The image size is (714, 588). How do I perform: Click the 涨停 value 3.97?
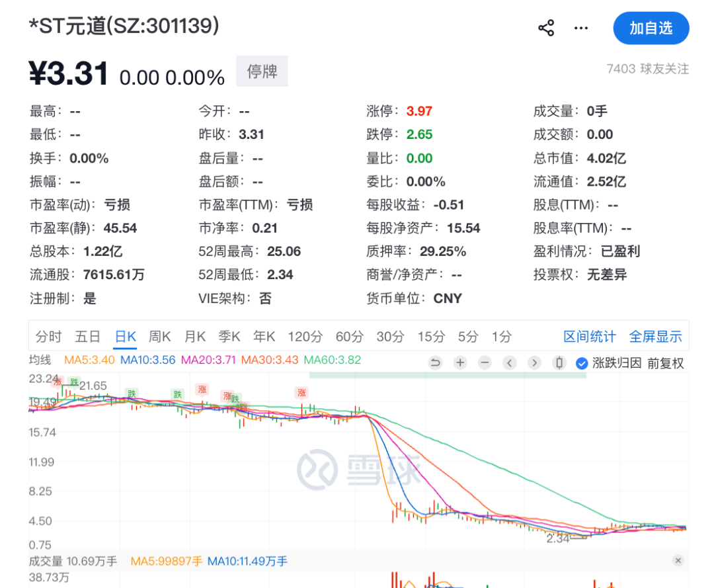(x=419, y=110)
